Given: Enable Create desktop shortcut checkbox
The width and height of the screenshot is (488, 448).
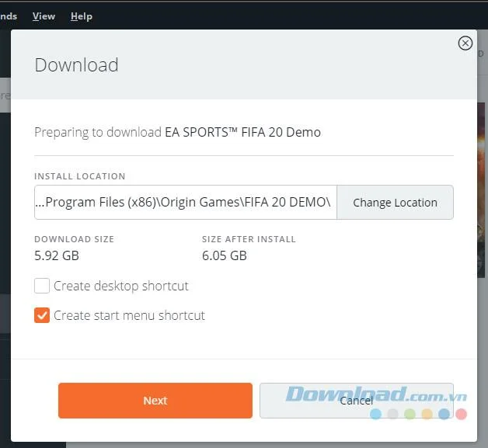Looking at the screenshot, I should [x=42, y=286].
